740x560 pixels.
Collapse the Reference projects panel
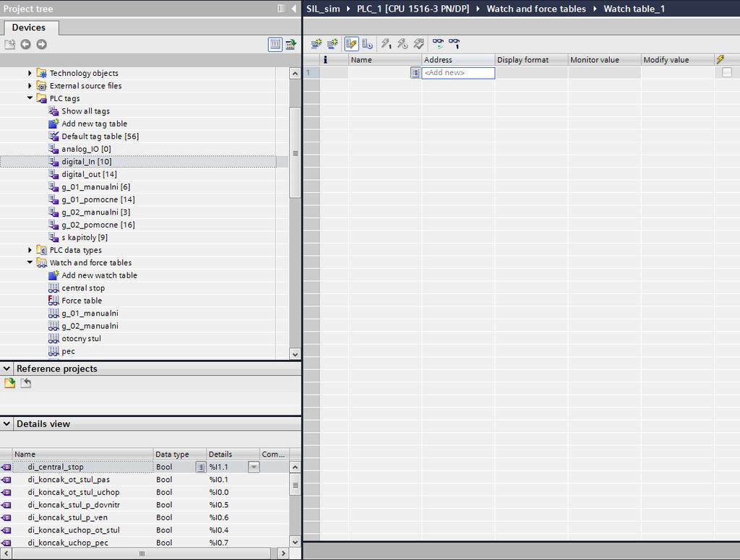(7, 369)
